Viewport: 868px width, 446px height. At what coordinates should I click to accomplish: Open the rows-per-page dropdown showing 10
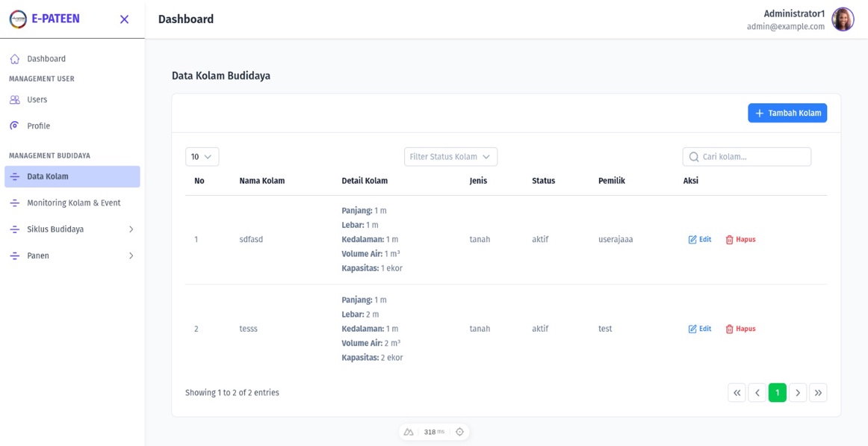pos(202,157)
